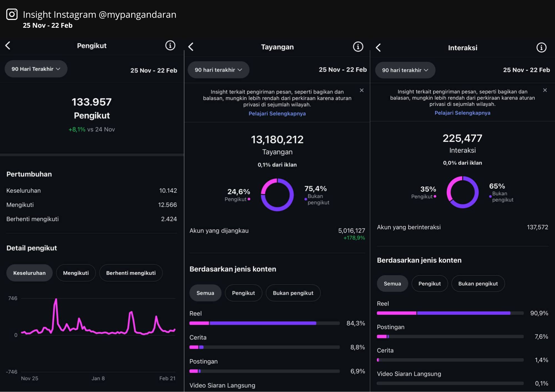Click '137,572' interacting accounts value

(x=538, y=227)
